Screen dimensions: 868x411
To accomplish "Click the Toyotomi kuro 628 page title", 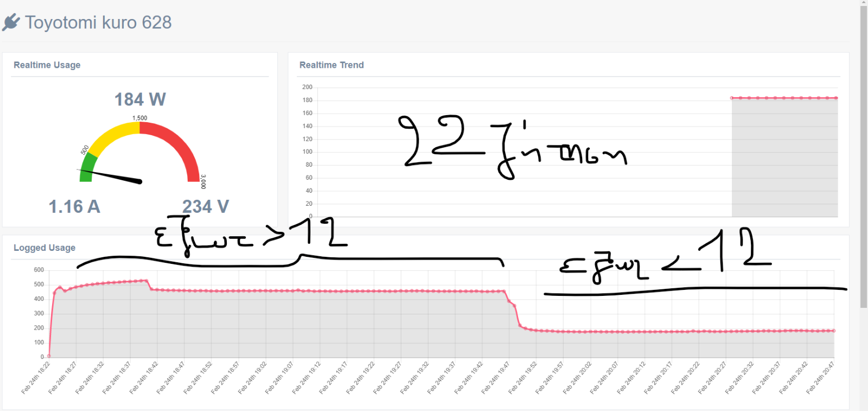I will pos(98,22).
